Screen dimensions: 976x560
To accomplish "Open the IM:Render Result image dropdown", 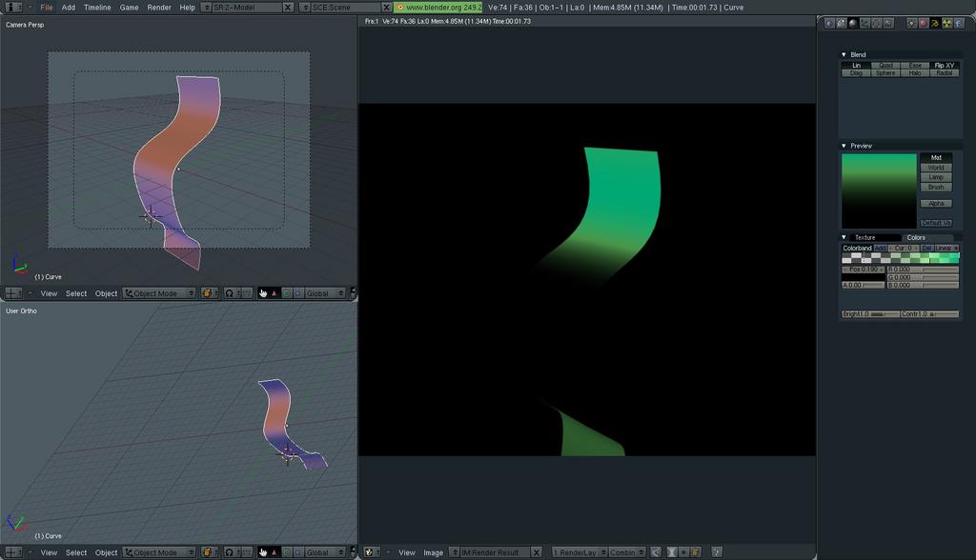I will coord(455,552).
